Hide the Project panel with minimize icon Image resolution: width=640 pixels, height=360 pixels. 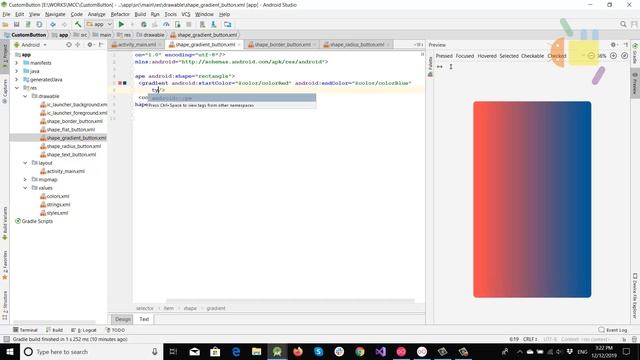(x=101, y=44)
